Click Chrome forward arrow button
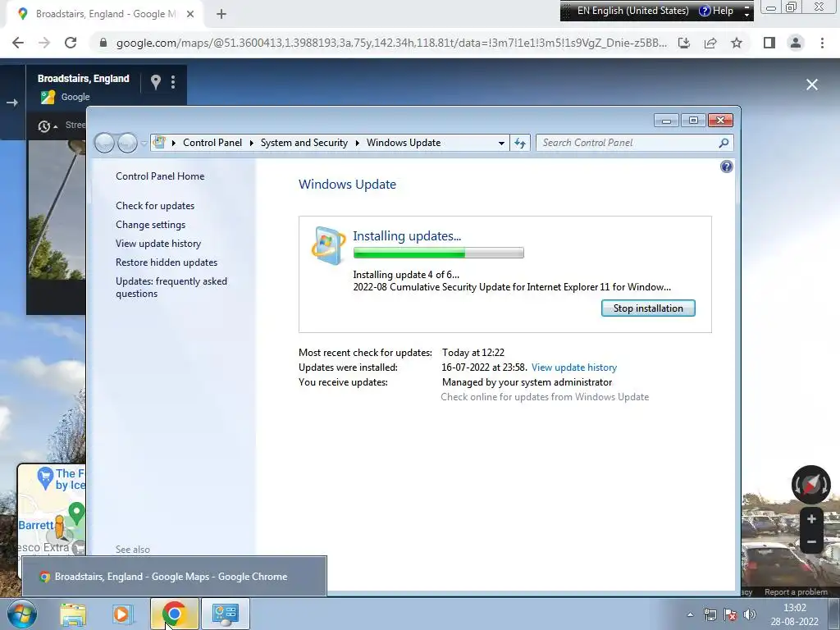Screen dimensions: 840x630 (x=44, y=43)
